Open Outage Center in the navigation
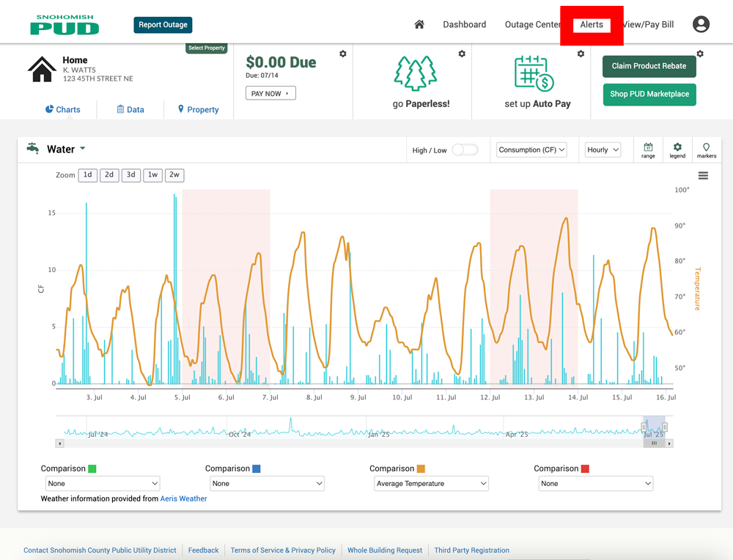733x560 pixels. pos(532,24)
